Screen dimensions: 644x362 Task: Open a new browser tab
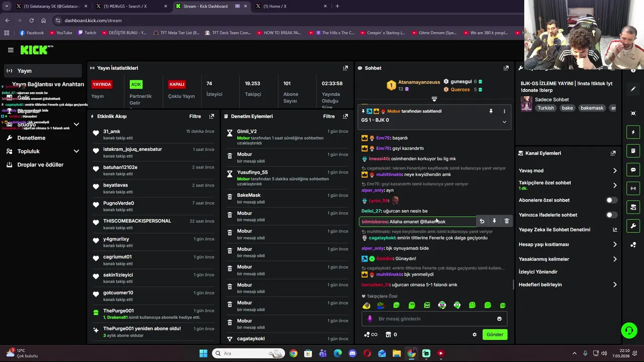[x=337, y=6]
